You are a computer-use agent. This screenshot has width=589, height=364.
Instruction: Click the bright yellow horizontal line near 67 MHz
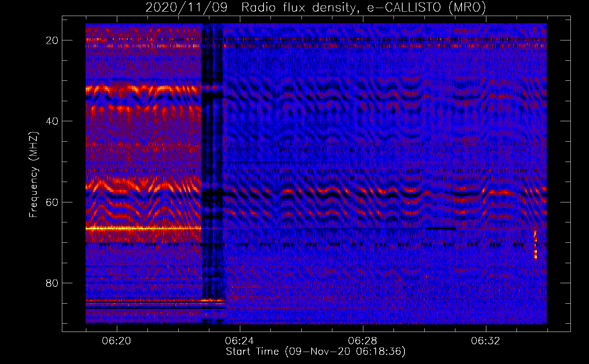coord(143,229)
